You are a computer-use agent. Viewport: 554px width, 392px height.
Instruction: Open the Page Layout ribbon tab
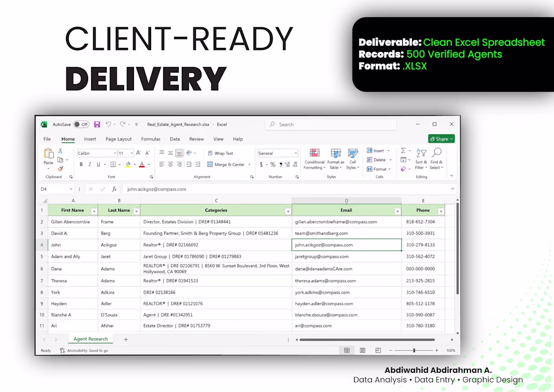click(118, 139)
